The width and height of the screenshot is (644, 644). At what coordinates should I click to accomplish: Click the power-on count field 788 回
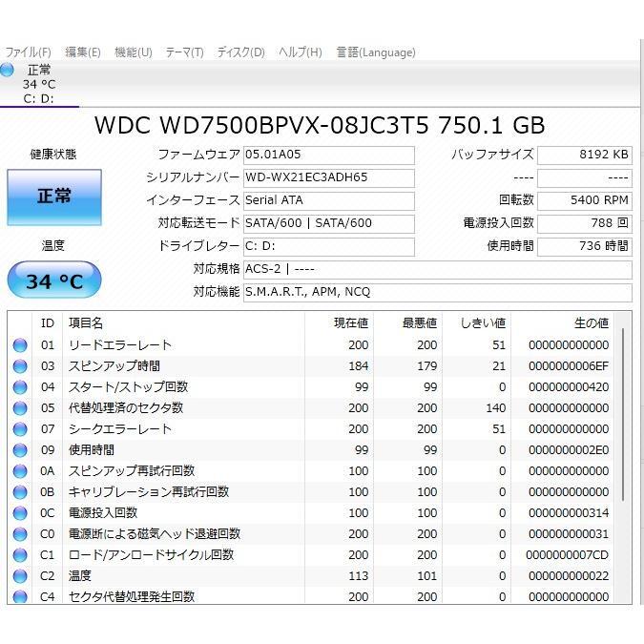[x=585, y=223]
